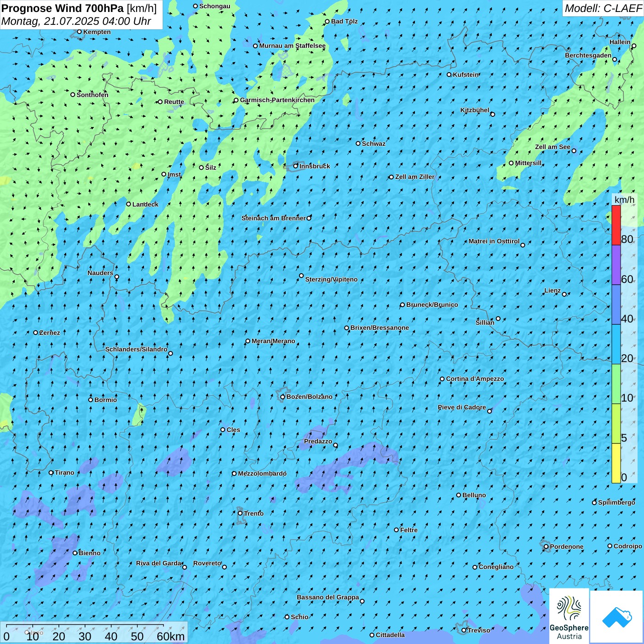Click the Riva del Garda label
Screen dimensions: 644x644
coord(159,563)
